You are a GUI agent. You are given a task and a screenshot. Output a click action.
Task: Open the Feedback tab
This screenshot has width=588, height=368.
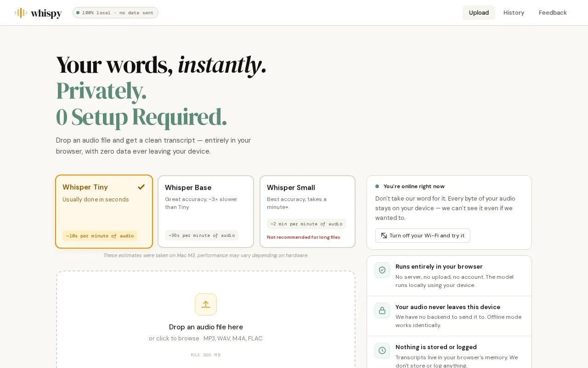click(x=553, y=13)
